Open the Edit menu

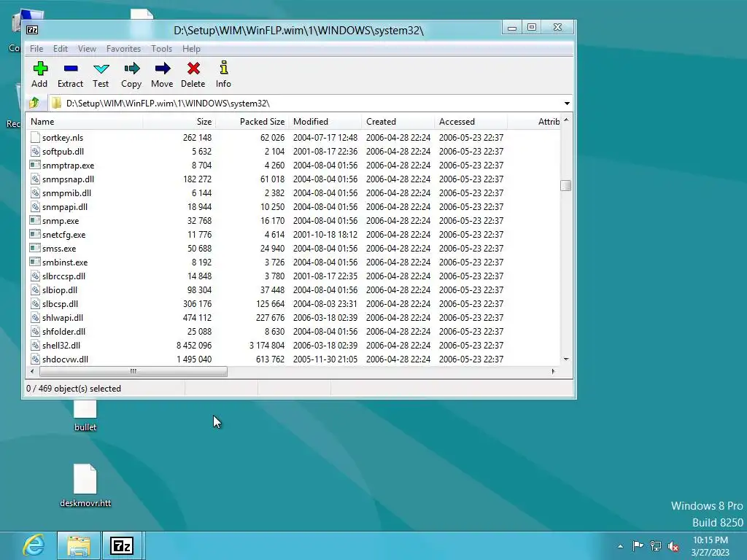click(x=60, y=49)
